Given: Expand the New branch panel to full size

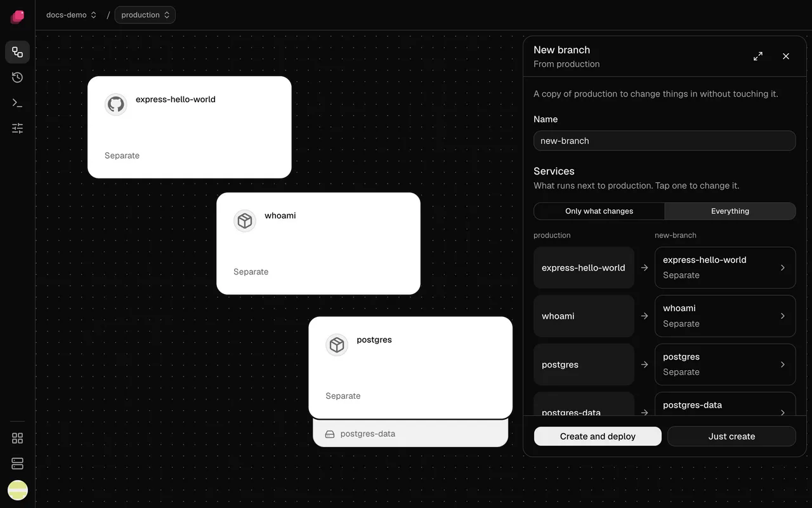Looking at the screenshot, I should pos(758,57).
